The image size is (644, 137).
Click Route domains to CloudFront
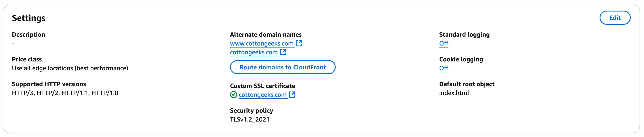(x=282, y=67)
